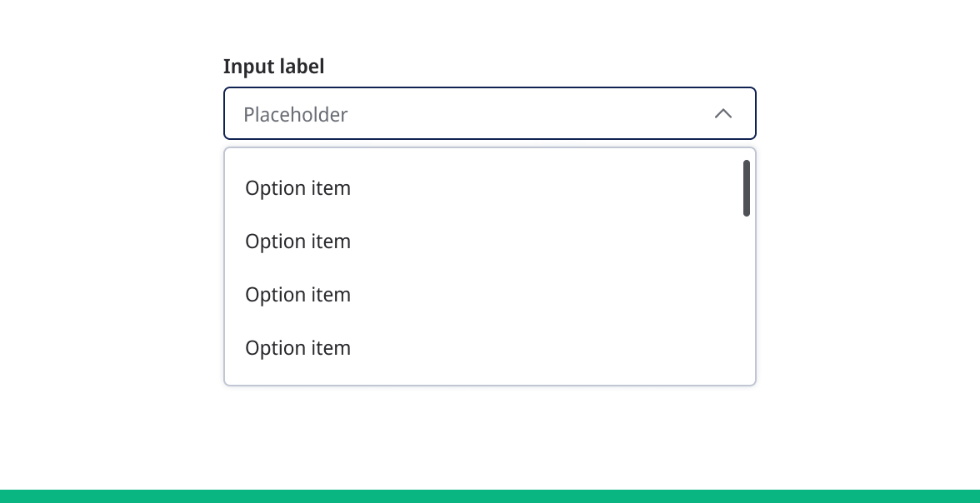Click the Placeholder text in the select box
980x503 pixels.
coord(295,114)
